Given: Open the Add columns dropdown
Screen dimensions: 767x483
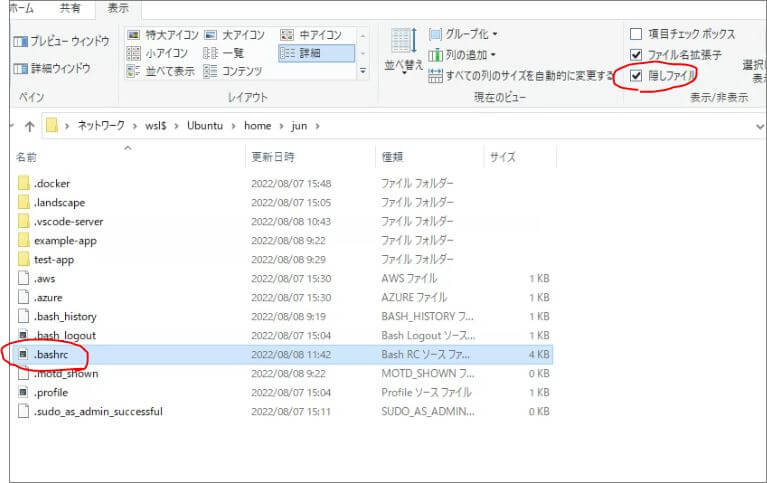Looking at the screenshot, I should click(462, 55).
